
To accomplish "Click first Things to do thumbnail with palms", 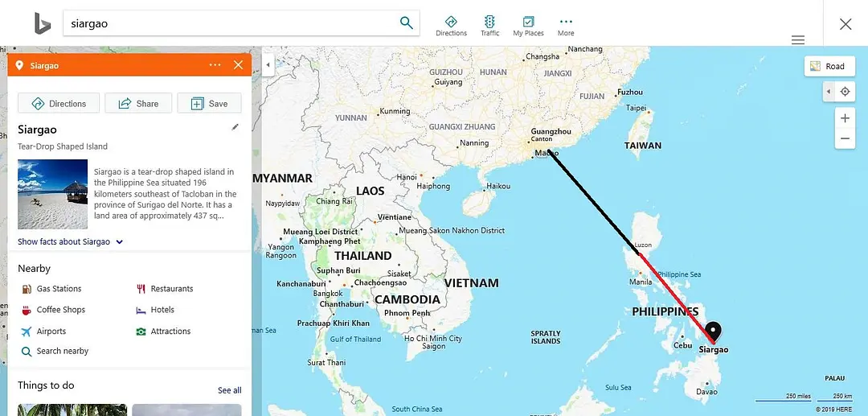I will click(72, 410).
